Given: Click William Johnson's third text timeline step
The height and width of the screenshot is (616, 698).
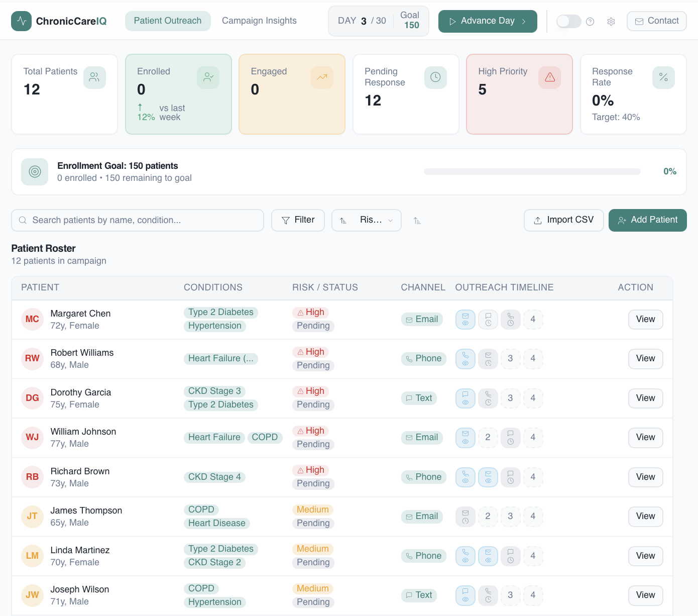Looking at the screenshot, I should [511, 438].
